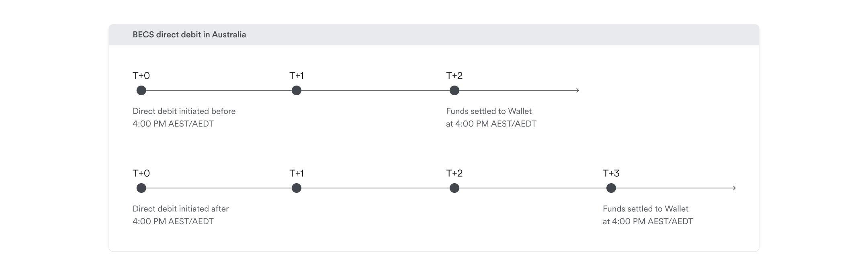Screen dimensions: 868x276
Task: Click "Funds settled to Wallet" under upper T+2
Action: point(489,111)
